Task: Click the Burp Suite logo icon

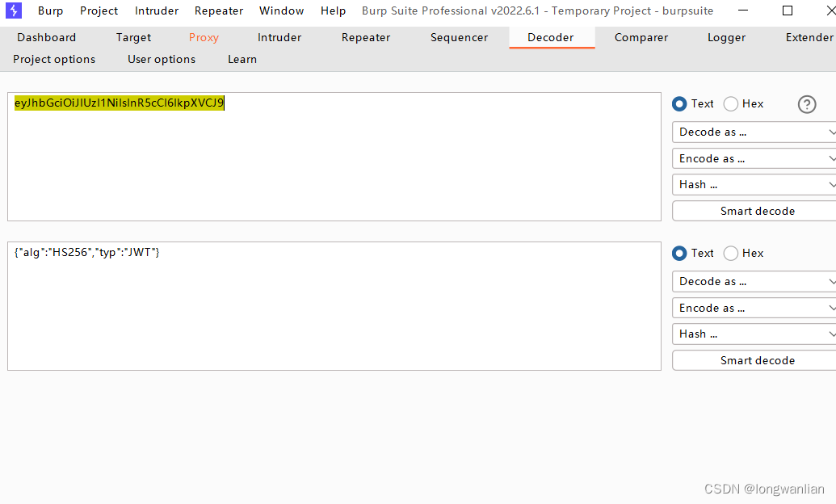Action: coord(13,10)
